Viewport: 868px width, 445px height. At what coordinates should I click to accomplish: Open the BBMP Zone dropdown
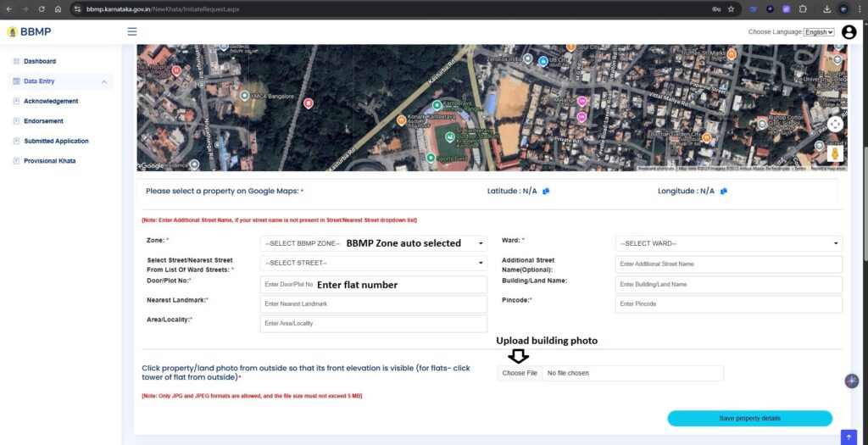[x=374, y=243]
